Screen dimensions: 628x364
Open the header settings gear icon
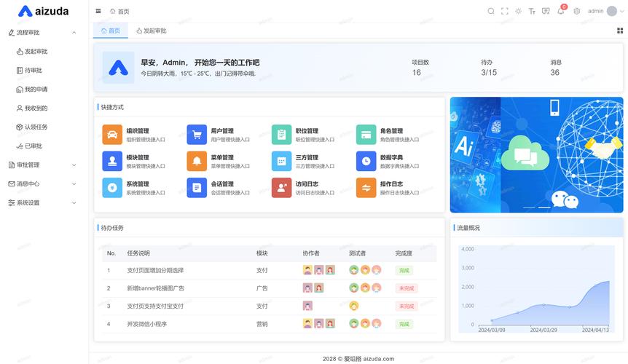point(577,11)
